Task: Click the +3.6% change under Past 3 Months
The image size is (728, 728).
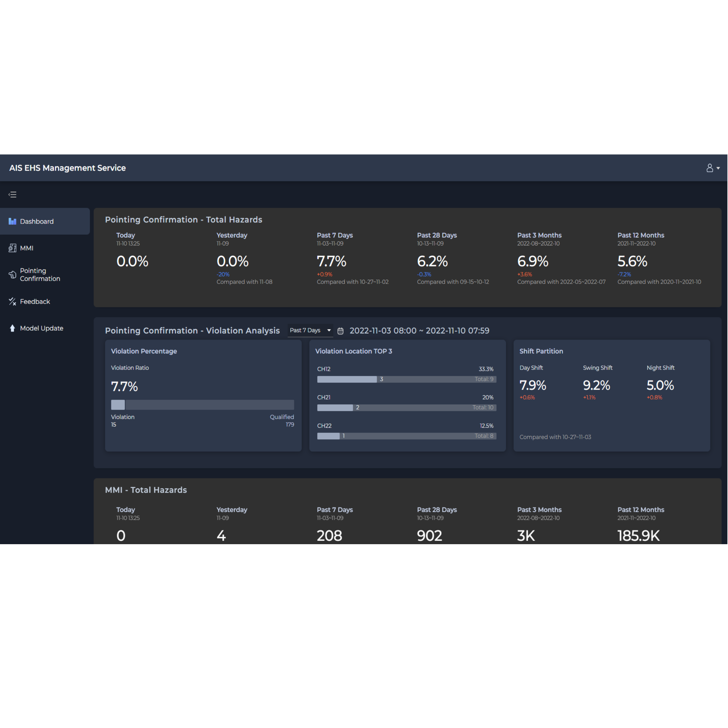Action: pos(524,274)
